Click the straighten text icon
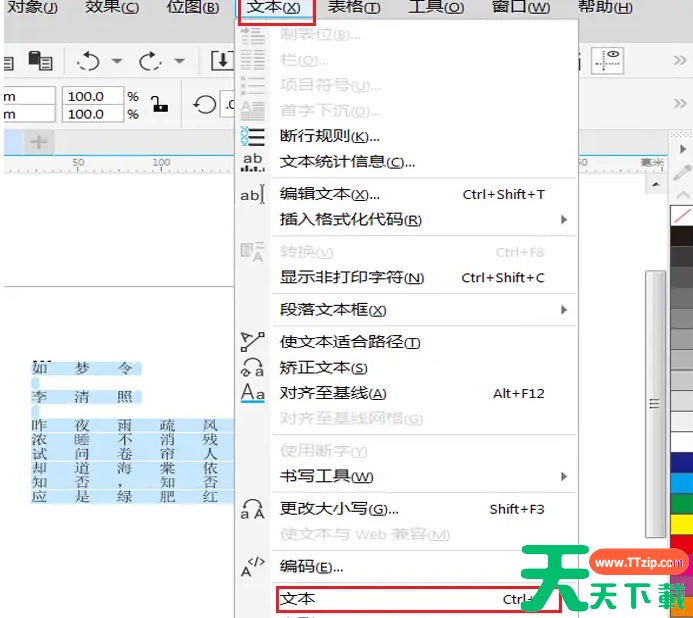 [x=252, y=367]
